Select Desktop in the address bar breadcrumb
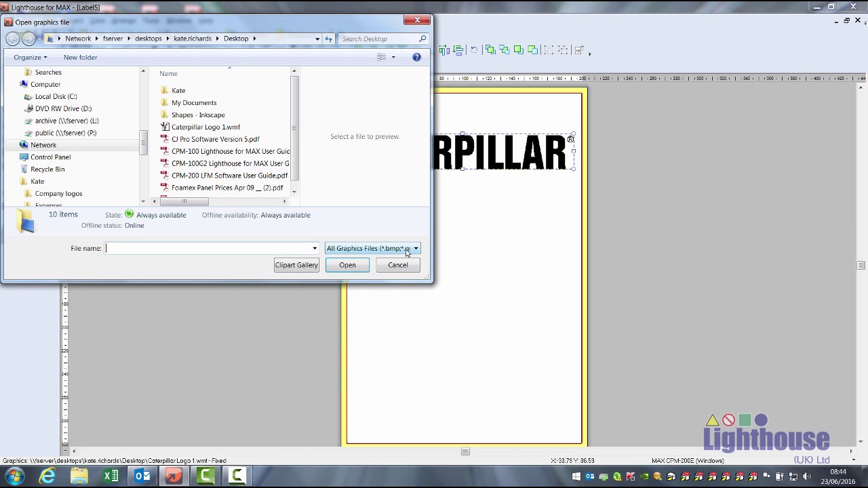The image size is (868, 488). coord(236,39)
